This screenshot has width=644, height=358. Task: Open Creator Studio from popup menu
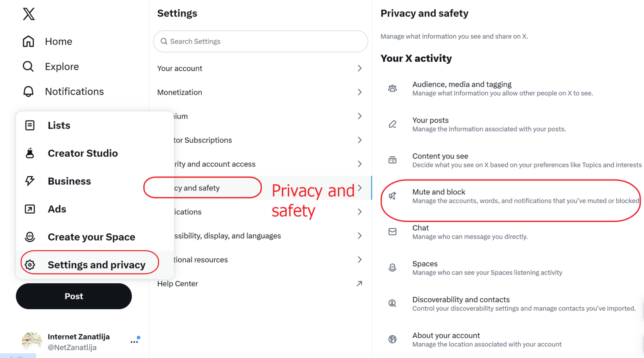(x=82, y=153)
